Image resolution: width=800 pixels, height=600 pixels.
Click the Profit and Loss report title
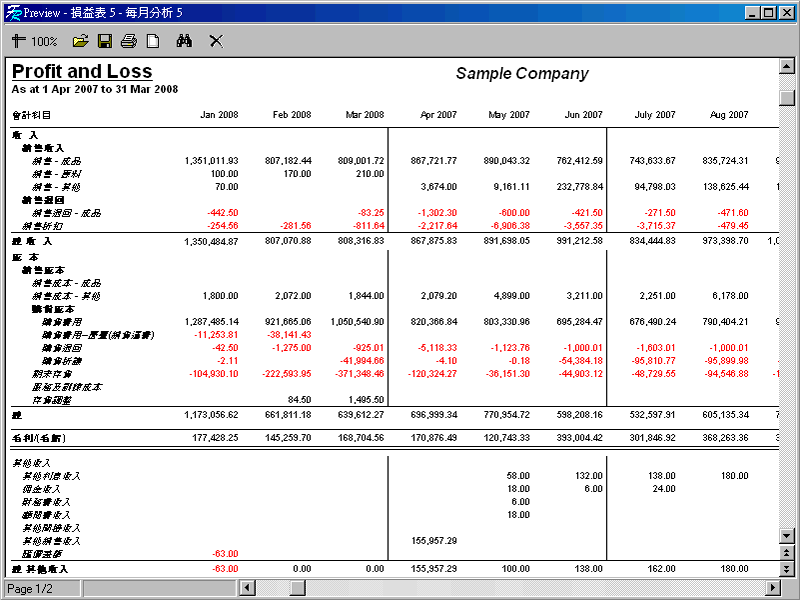tap(82, 72)
